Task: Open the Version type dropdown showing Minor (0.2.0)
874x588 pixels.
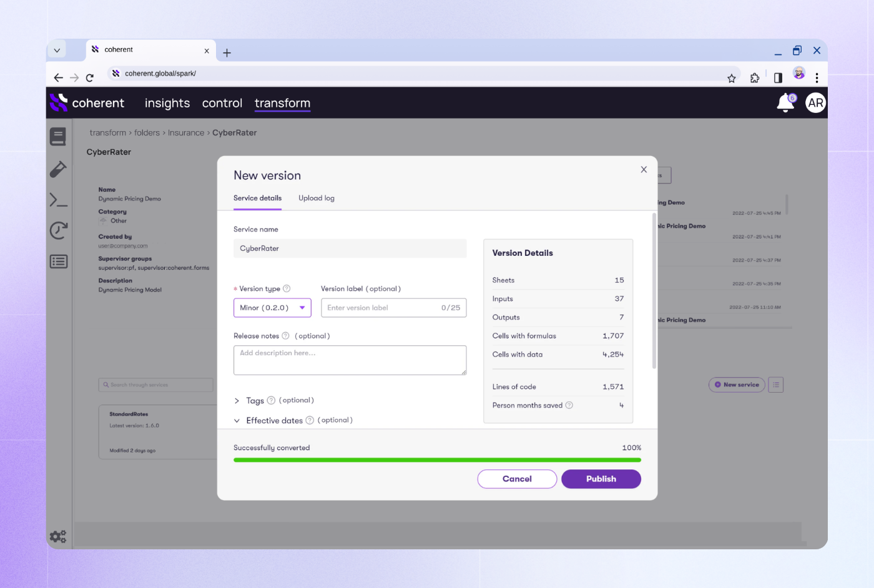Action: (272, 307)
